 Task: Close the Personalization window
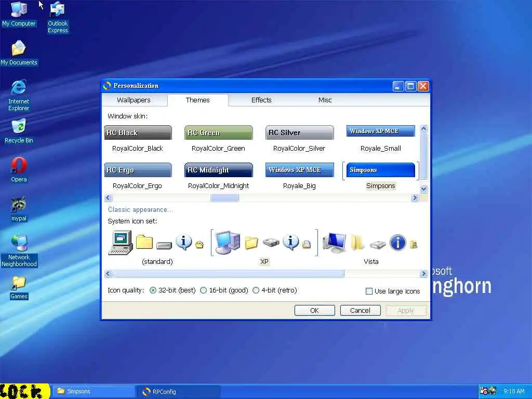(x=423, y=86)
